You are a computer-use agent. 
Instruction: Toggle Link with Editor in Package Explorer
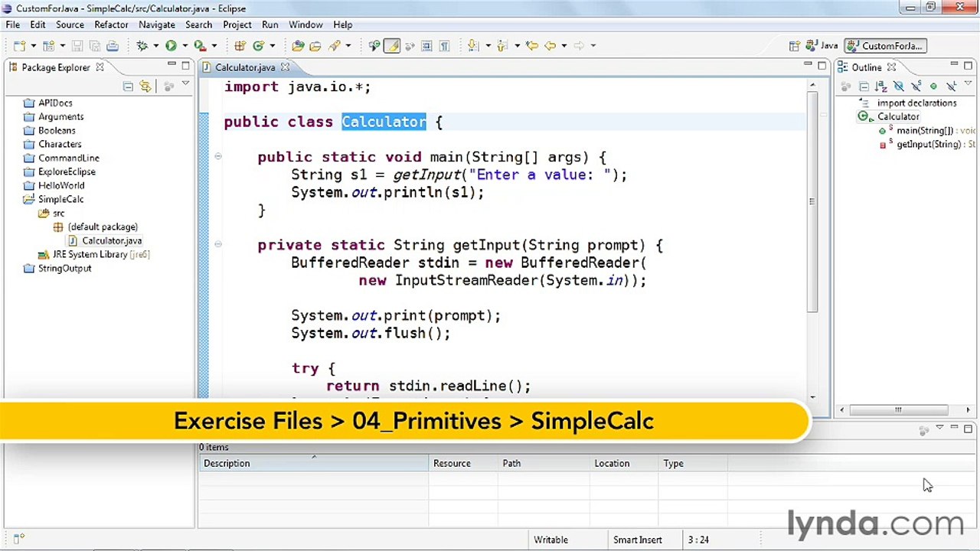coord(145,86)
